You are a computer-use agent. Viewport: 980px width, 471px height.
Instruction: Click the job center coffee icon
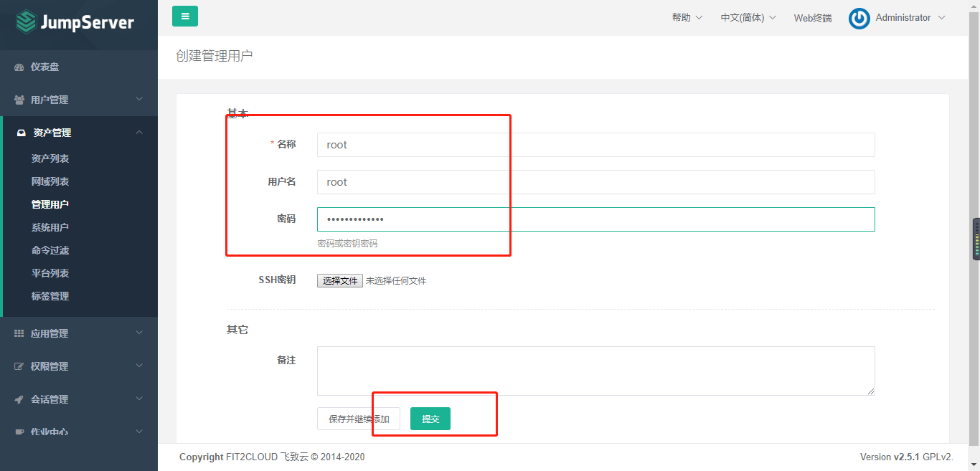pos(19,432)
